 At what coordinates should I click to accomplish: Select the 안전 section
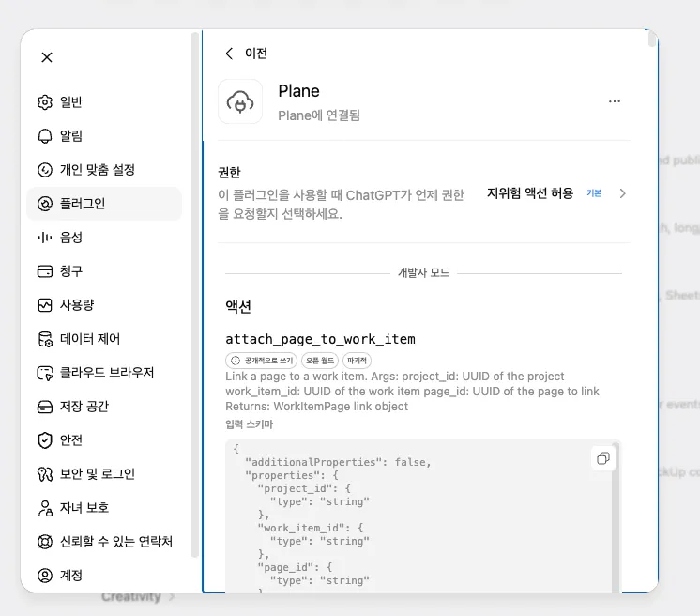coord(104,440)
